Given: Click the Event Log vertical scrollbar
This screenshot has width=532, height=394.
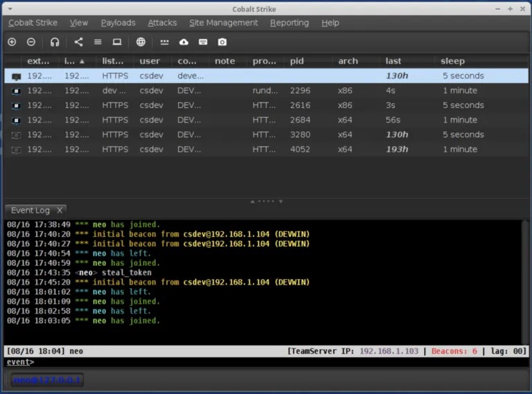Looking at the screenshot, I should click(x=525, y=281).
